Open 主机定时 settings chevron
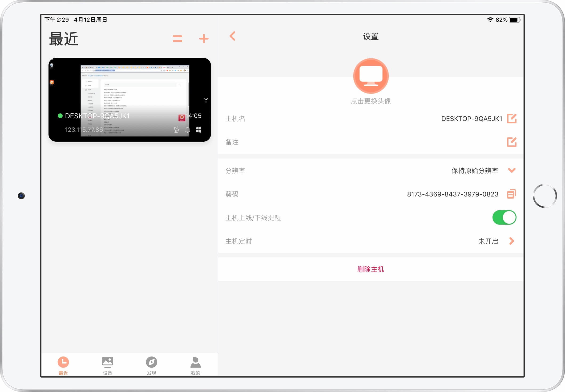Screen dimensions: 565x392 (x=512, y=241)
